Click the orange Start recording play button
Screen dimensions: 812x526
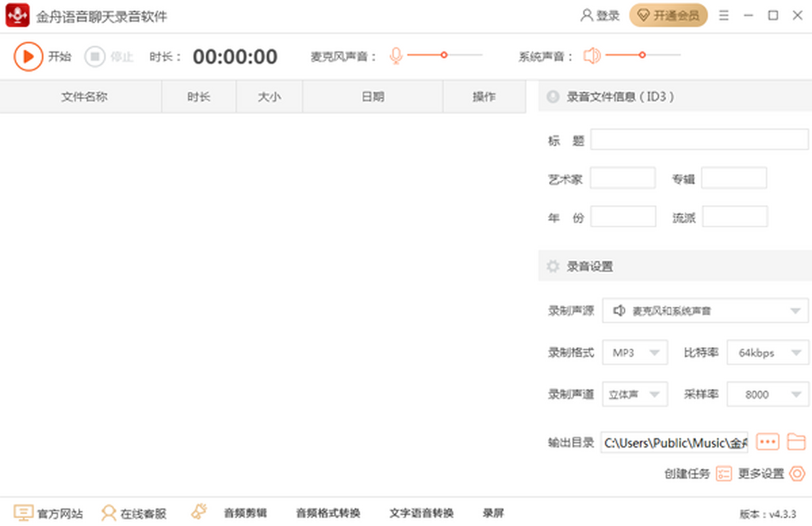[x=28, y=56]
